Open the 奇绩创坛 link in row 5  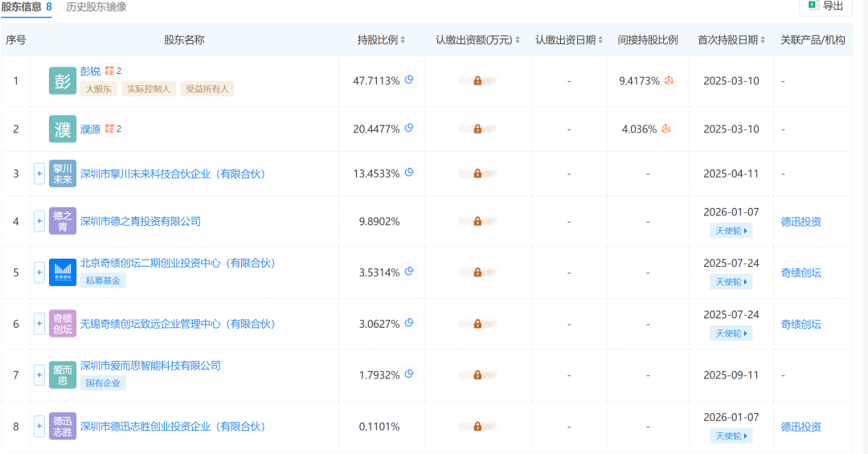coord(800,272)
